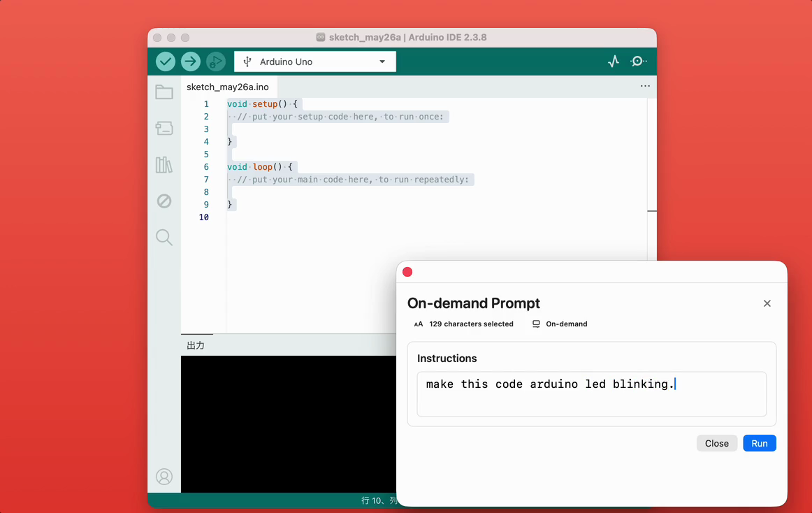
Task: Close the On-demand Prompt with X
Action: (x=767, y=303)
